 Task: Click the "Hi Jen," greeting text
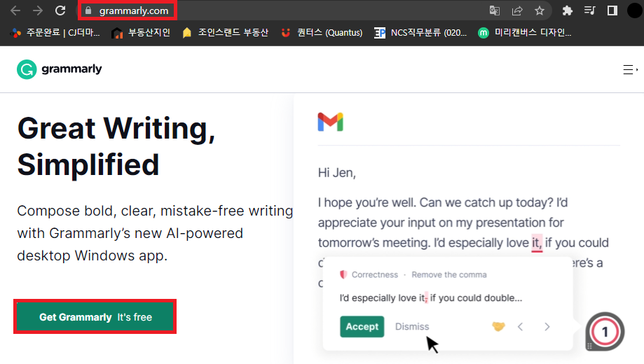(337, 173)
